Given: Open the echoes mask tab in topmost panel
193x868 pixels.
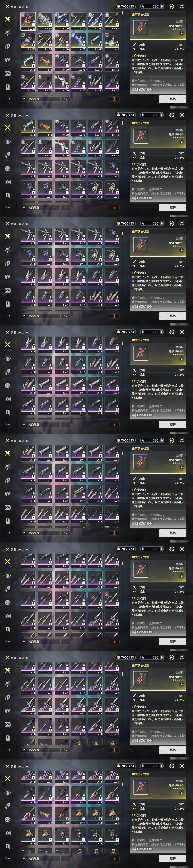Looking at the screenshot, I should (7, 33).
